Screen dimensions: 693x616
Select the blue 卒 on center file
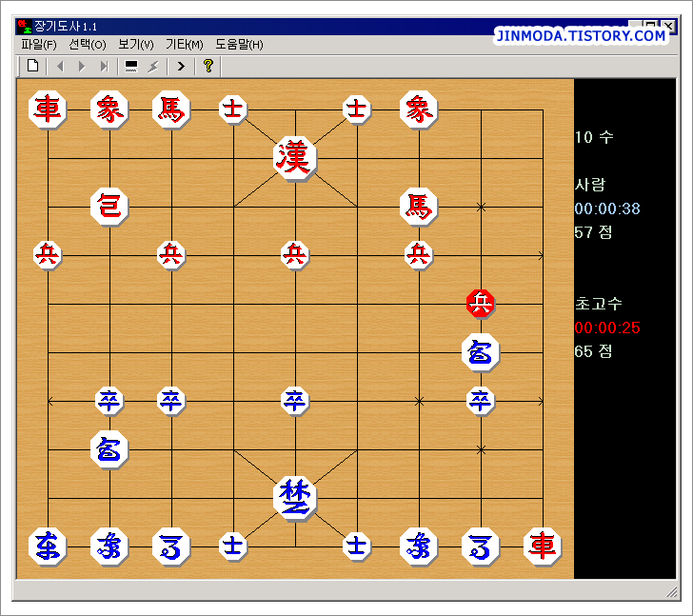tap(295, 401)
